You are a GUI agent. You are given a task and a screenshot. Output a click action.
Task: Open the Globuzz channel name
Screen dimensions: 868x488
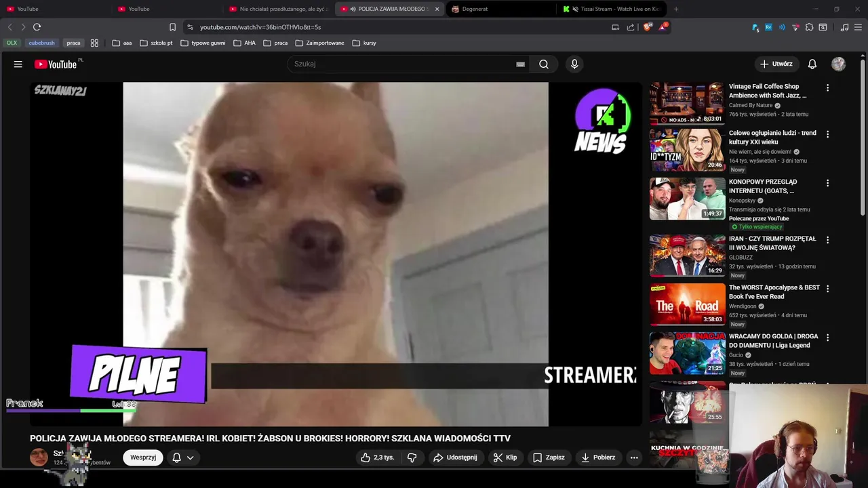point(741,258)
